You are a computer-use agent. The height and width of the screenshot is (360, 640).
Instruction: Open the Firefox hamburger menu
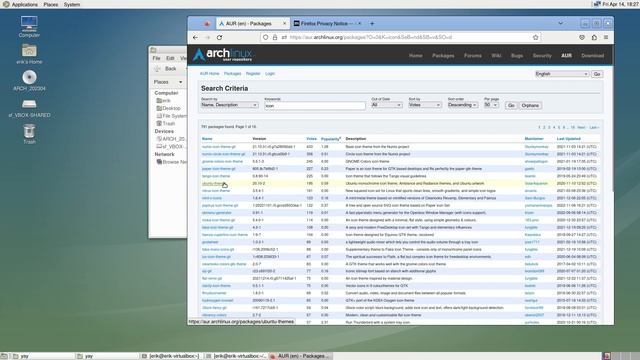[x=606, y=37]
